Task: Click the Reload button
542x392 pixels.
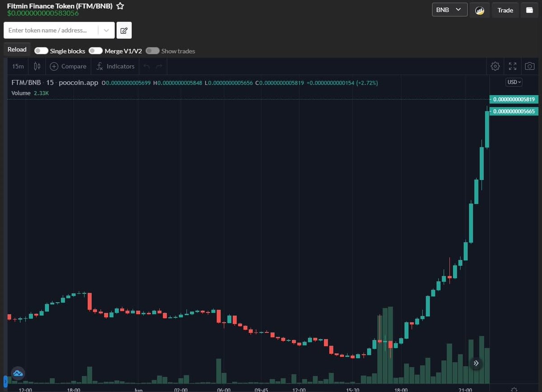Action: point(17,50)
